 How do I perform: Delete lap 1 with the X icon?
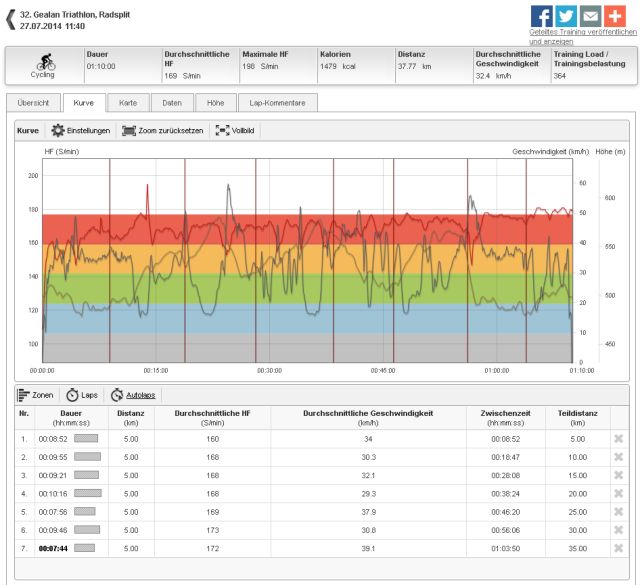(x=617, y=438)
